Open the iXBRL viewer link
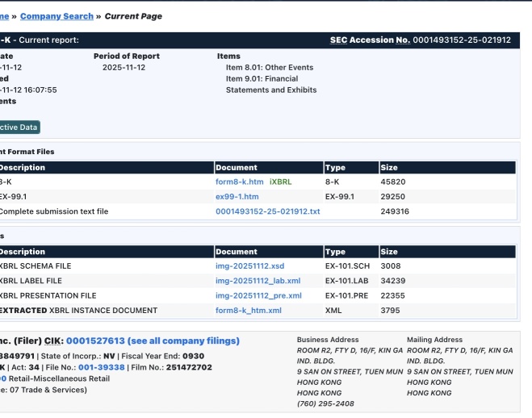 coord(280,182)
